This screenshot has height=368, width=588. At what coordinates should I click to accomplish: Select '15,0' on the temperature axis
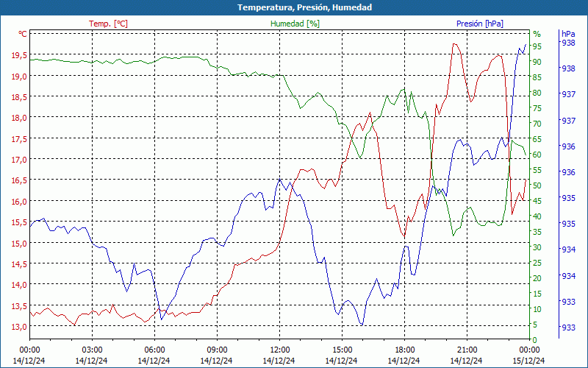[19, 243]
